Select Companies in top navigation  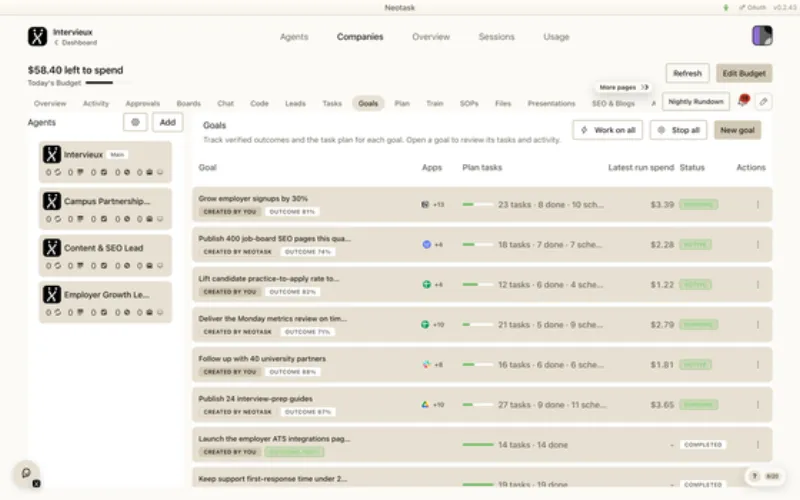tap(360, 37)
